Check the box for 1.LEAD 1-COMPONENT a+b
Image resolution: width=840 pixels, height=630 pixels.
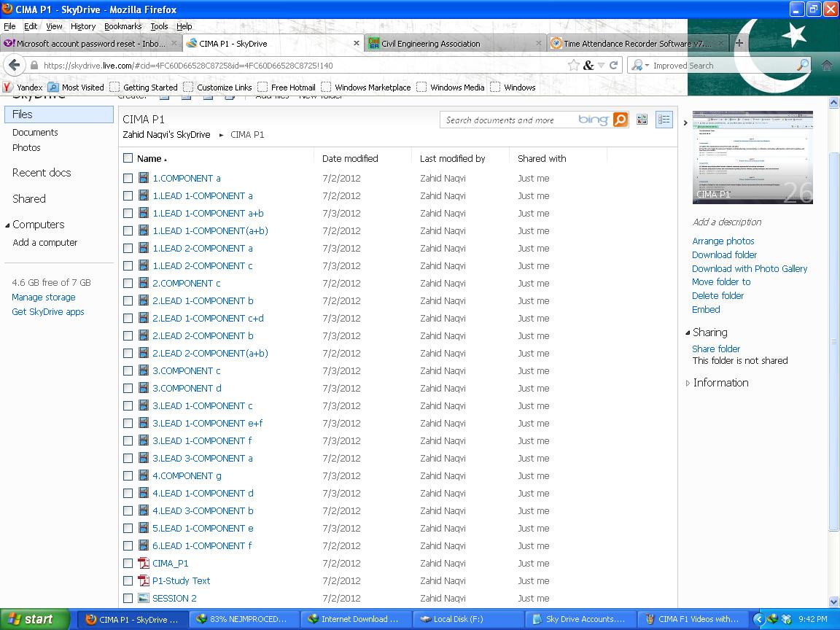pyautogui.click(x=128, y=213)
